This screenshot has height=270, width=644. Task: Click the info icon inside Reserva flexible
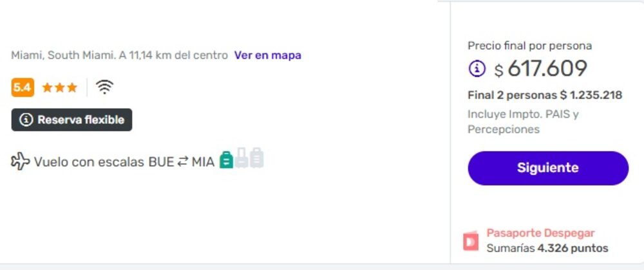coord(26,120)
